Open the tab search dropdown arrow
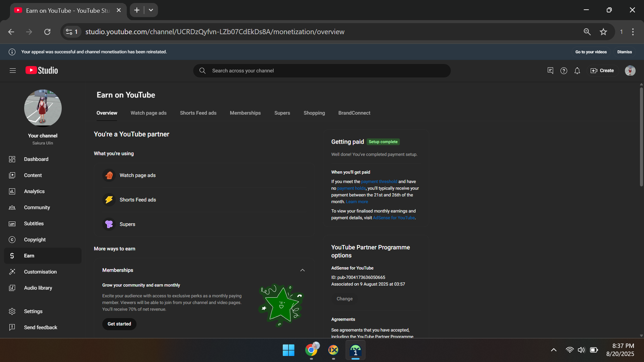 151,10
